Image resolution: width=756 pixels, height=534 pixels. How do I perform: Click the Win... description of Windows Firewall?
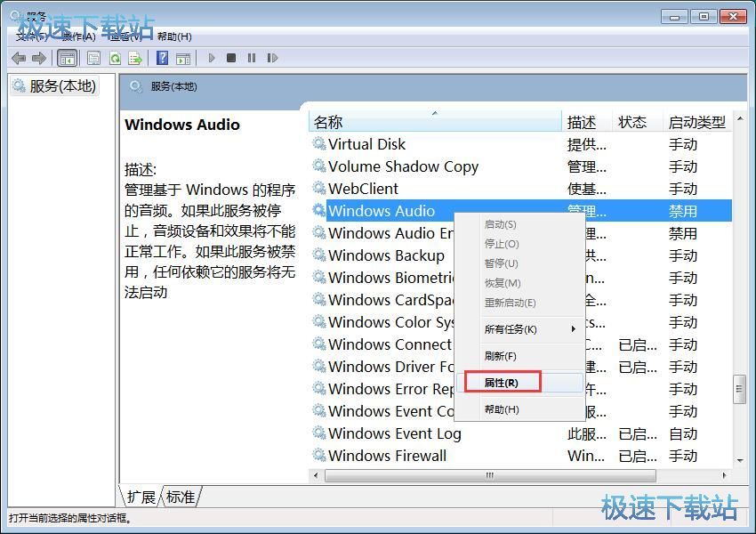tap(586, 456)
